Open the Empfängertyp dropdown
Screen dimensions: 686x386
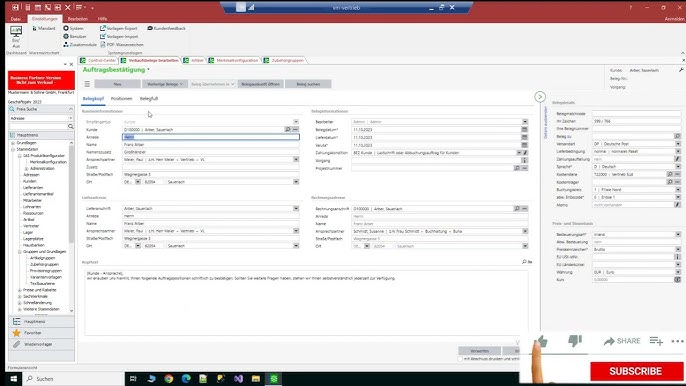point(296,122)
